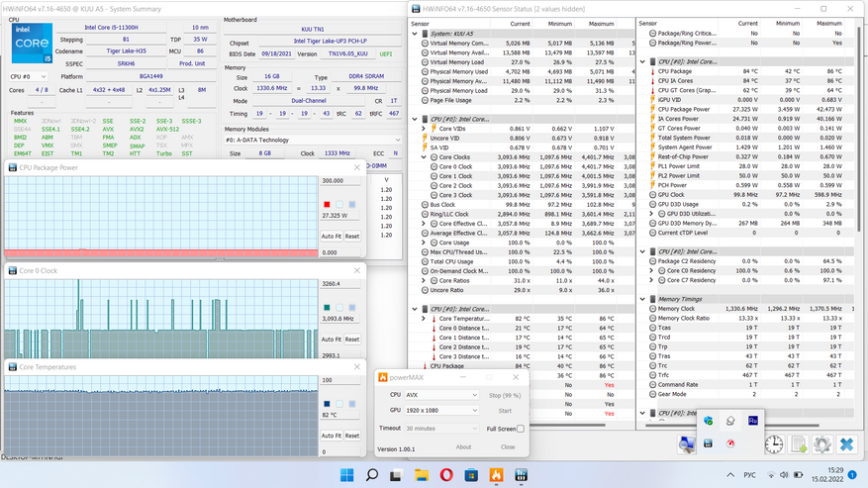
Task: Click the powerMAX flame icon in taskbar
Action: (494, 475)
